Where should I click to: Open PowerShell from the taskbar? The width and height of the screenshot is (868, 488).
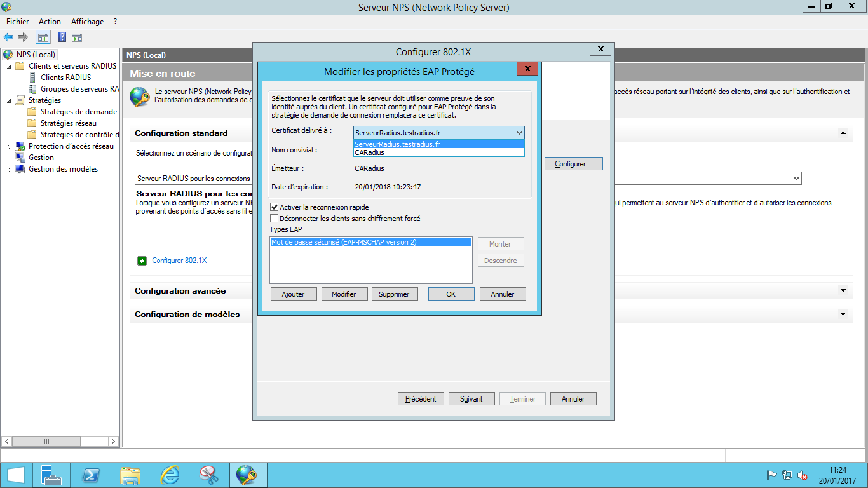(91, 475)
